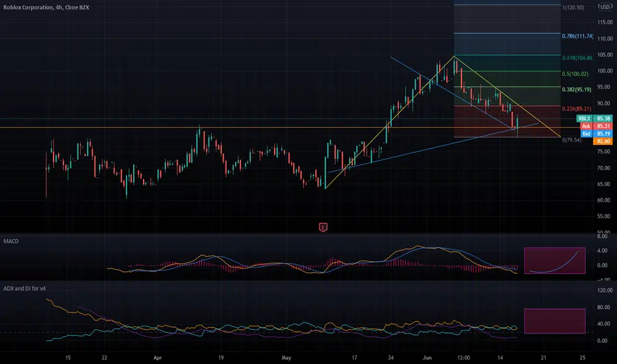
Task: Click the 'Jun' time axis label
Action: point(427,357)
